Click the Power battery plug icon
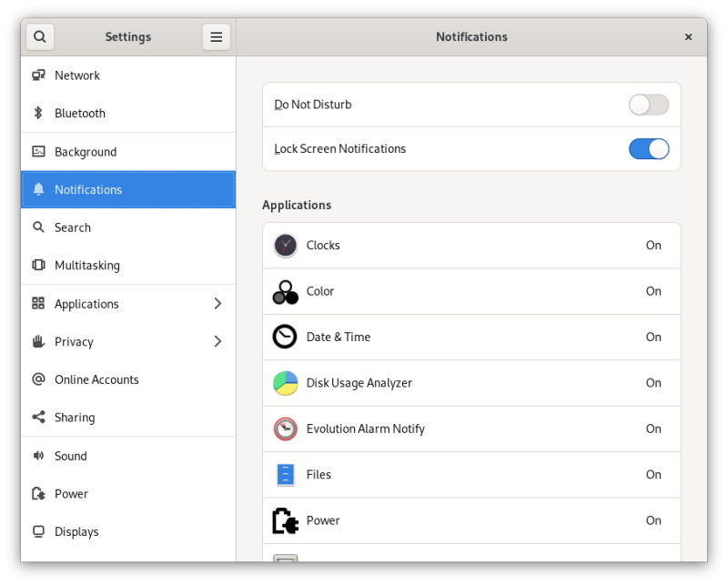Image resolution: width=728 pixels, height=585 pixels. (x=286, y=521)
